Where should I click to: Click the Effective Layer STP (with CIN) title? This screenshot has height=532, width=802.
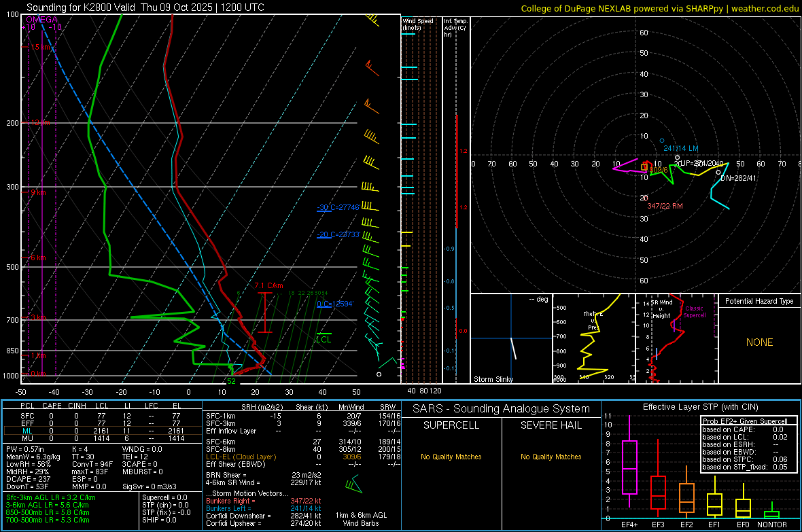[700, 407]
